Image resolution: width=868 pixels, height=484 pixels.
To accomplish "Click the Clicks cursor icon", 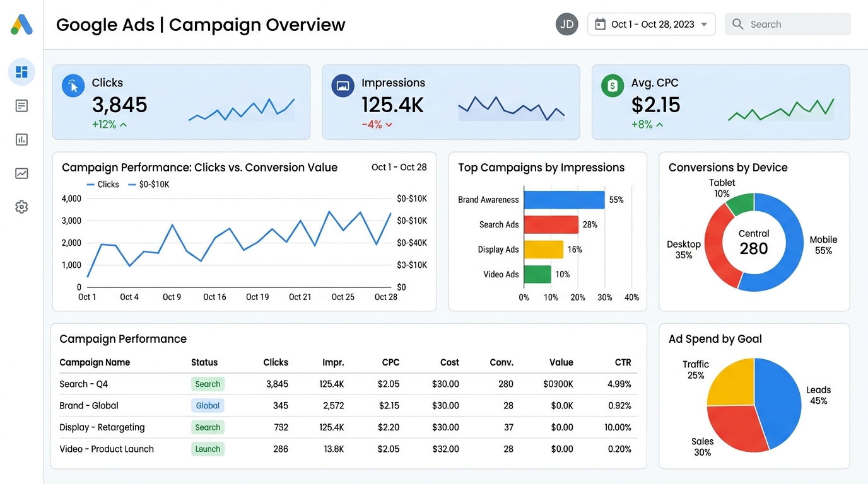I will [x=73, y=86].
